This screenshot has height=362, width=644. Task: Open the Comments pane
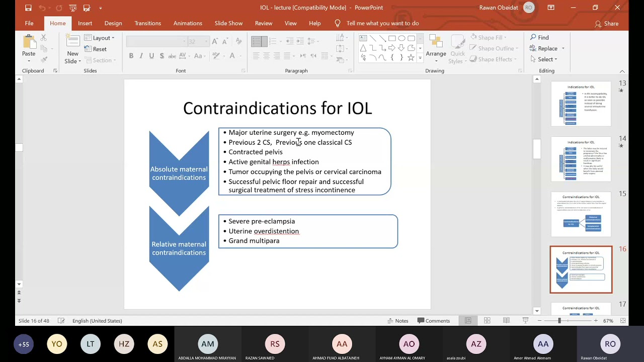pyautogui.click(x=433, y=321)
